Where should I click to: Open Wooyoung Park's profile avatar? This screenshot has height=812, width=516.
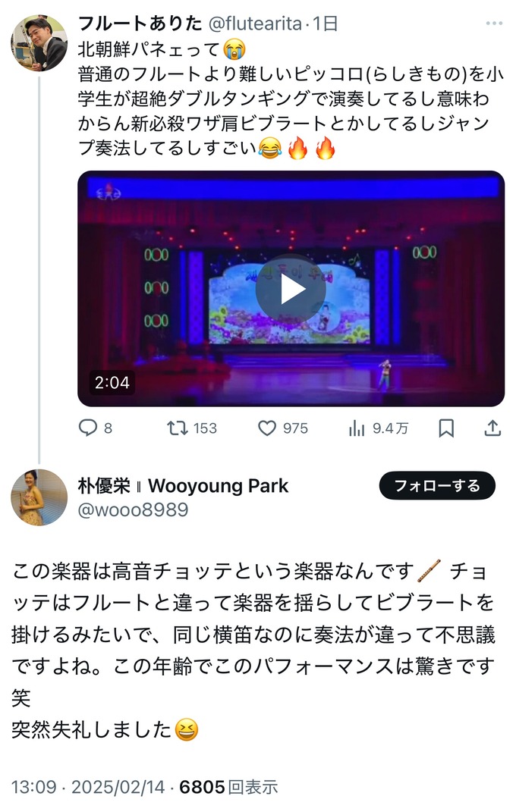(39, 497)
